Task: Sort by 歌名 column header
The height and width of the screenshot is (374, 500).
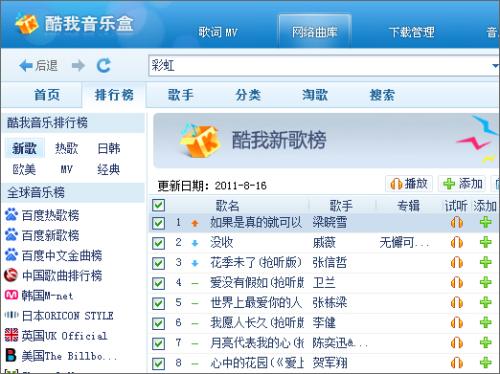Action: point(228,205)
